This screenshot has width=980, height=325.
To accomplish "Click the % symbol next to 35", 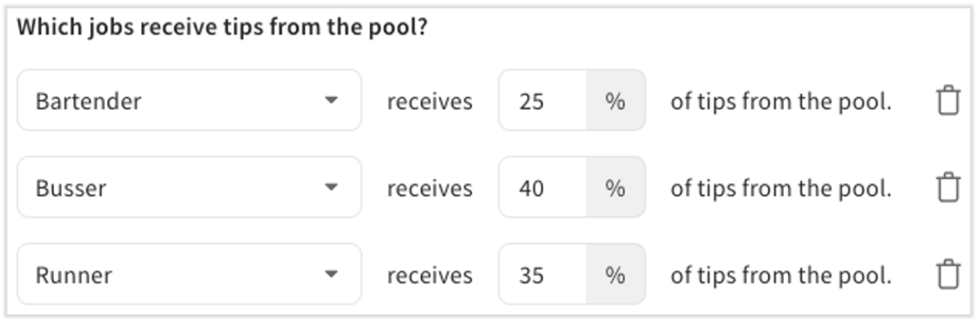I will (615, 275).
